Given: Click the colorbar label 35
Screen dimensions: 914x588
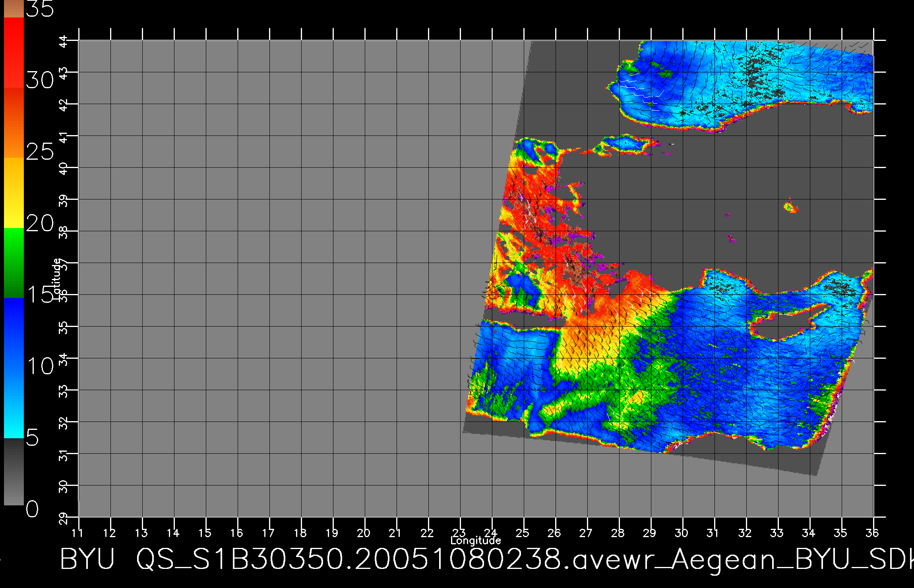Looking at the screenshot, I should click(40, 8).
